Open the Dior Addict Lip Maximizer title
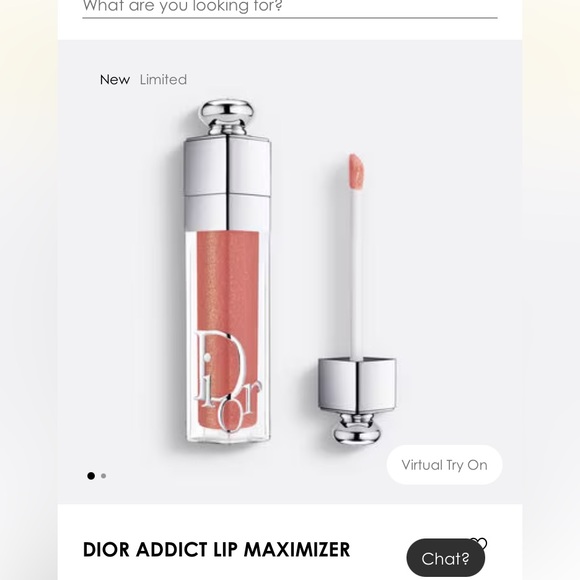The height and width of the screenshot is (580, 580). pyautogui.click(x=216, y=549)
